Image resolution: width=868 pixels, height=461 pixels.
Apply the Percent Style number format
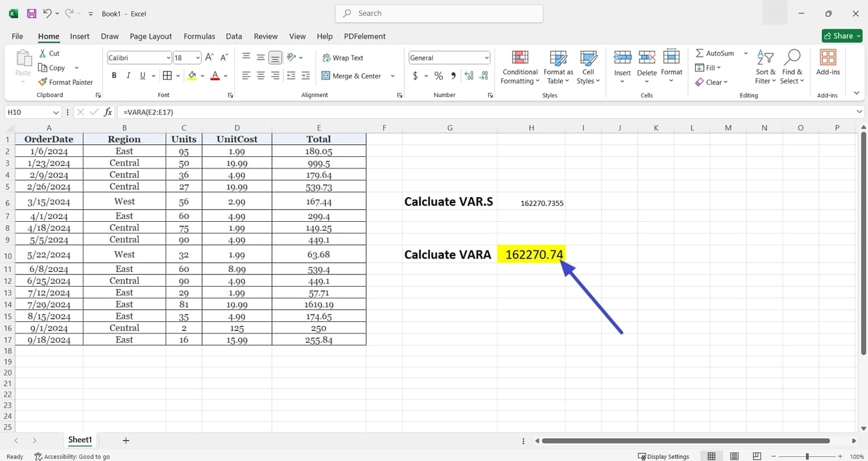439,75
